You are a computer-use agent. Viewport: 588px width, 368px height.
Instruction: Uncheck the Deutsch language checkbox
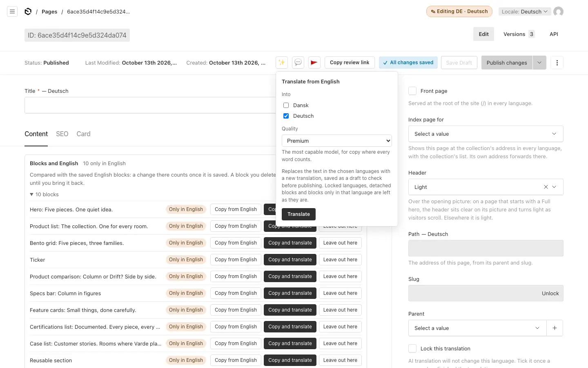click(286, 116)
